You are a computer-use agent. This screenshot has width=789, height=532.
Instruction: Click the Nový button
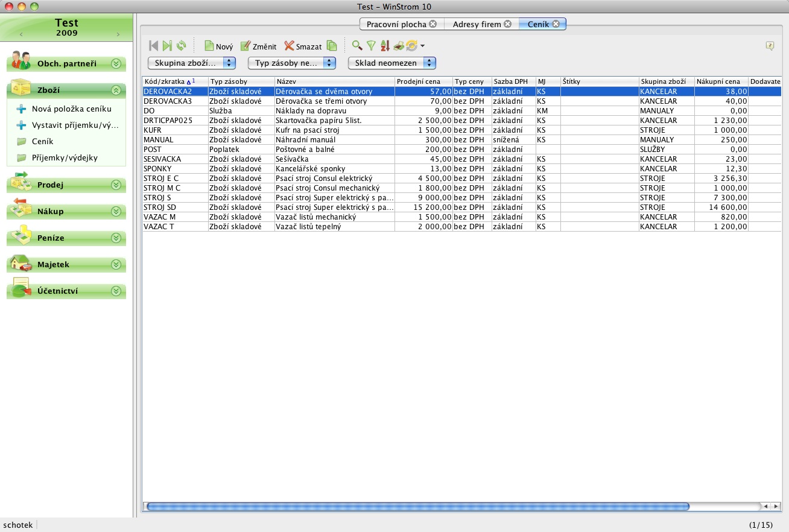click(x=218, y=46)
